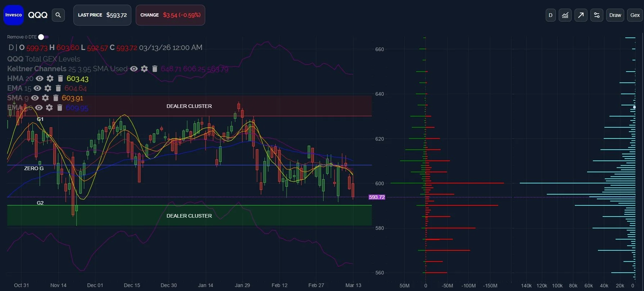Click the 660 price axis label
Screen dimensions: 644x291
pyautogui.click(x=379, y=49)
